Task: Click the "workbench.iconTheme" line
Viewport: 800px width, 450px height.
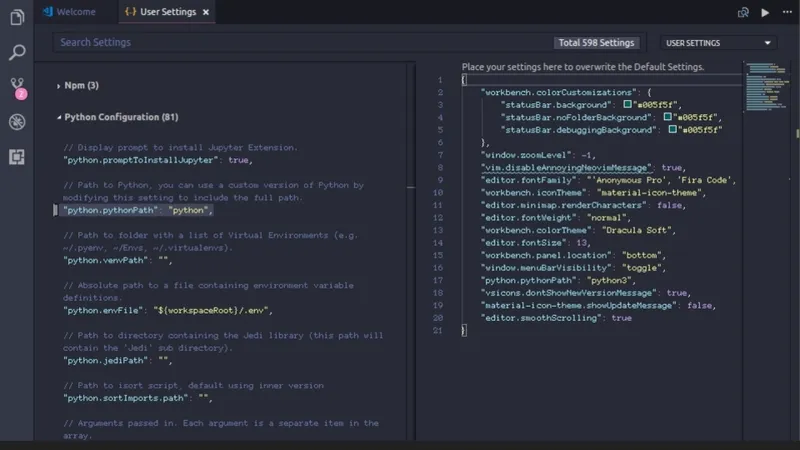Action: click(593, 192)
